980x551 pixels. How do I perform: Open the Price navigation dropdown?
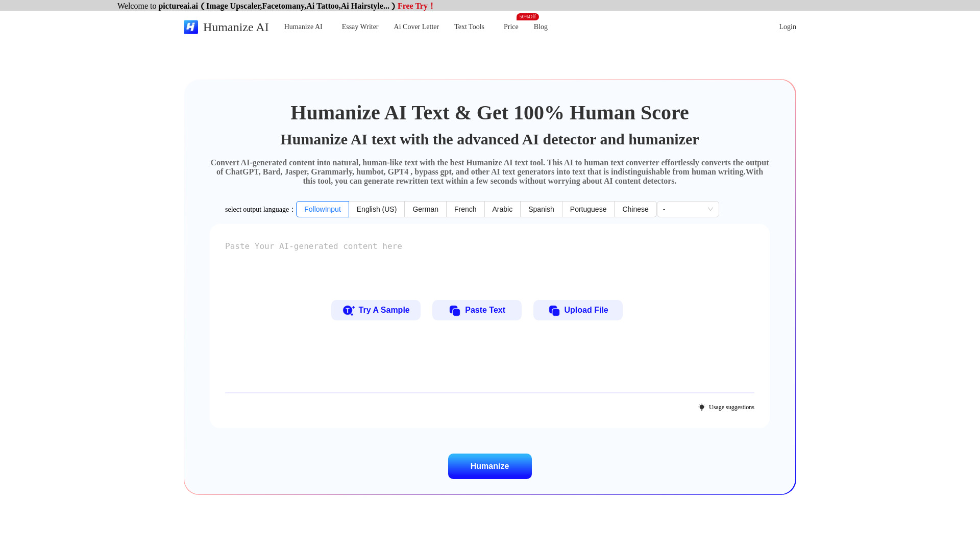click(511, 27)
